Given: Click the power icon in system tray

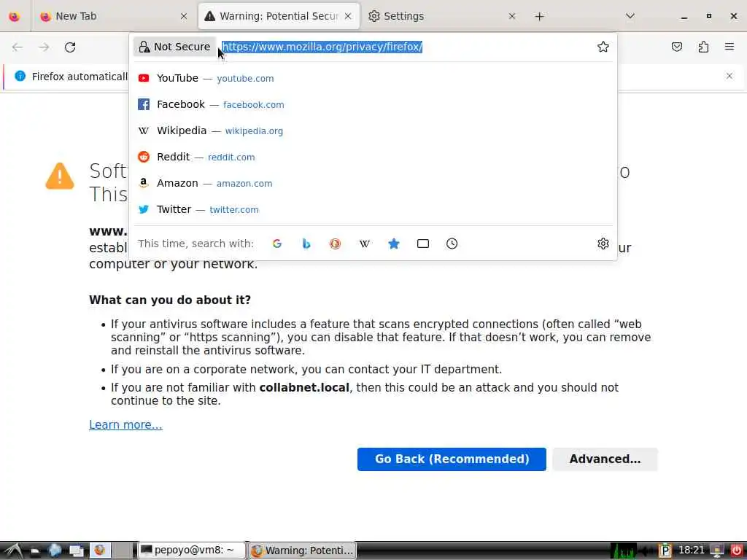Looking at the screenshot, I should pyautogui.click(x=736, y=551).
